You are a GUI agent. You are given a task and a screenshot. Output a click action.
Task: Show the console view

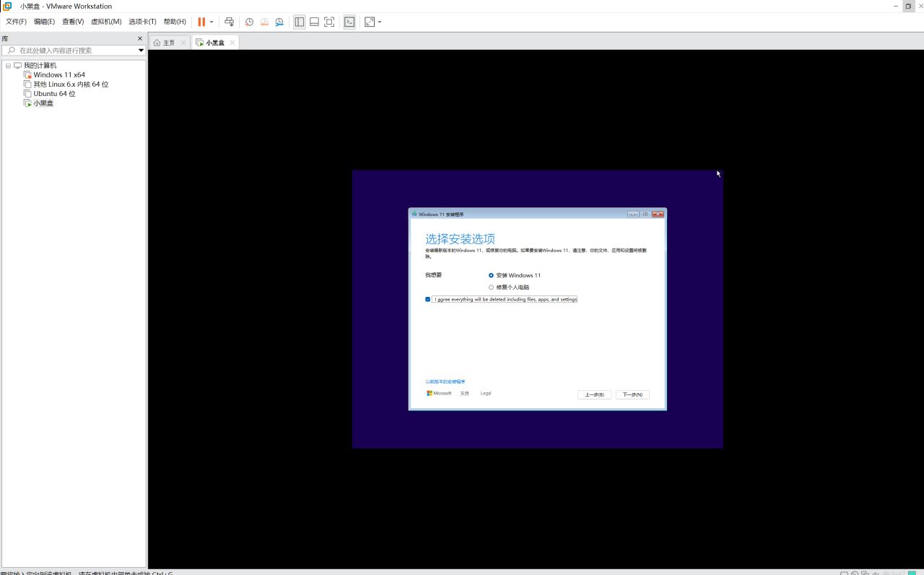point(349,22)
